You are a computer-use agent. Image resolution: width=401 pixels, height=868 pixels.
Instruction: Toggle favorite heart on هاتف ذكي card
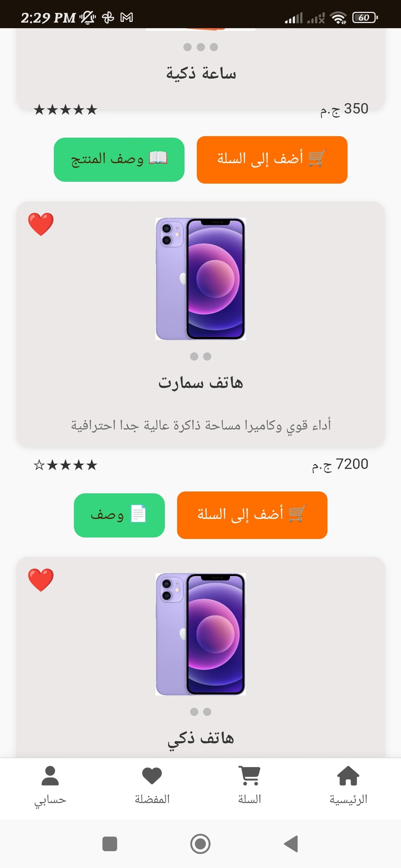tap(41, 580)
